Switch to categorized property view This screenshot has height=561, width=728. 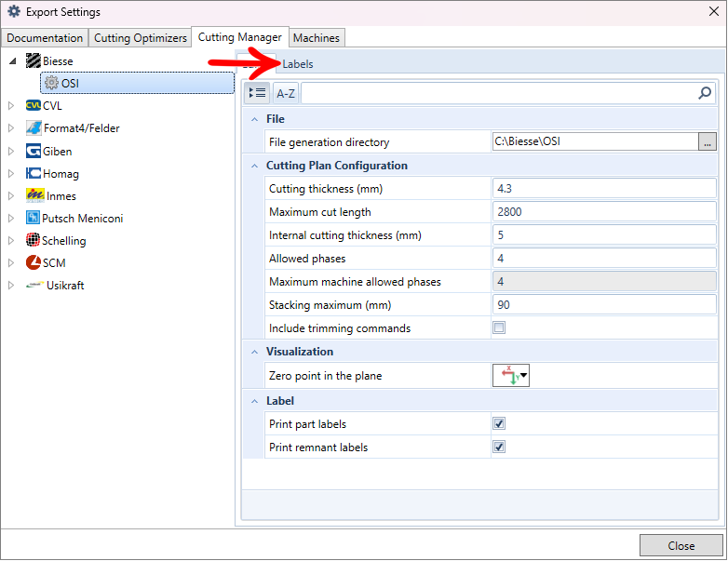(x=257, y=93)
